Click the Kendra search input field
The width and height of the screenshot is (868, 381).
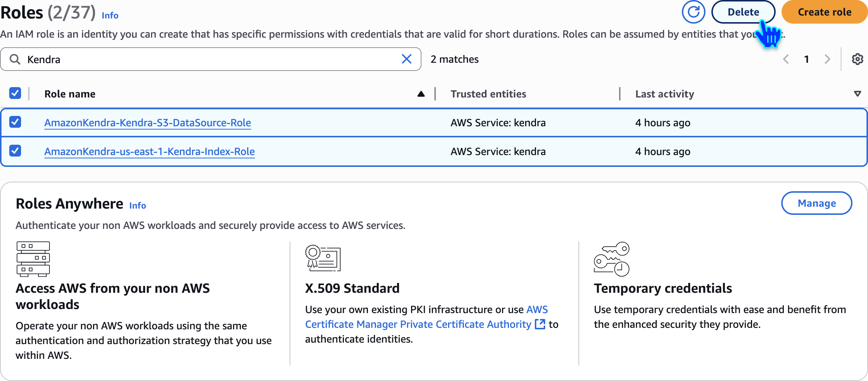(x=211, y=59)
